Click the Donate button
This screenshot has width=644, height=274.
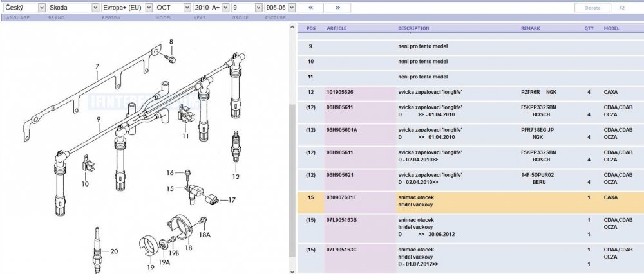tap(592, 8)
